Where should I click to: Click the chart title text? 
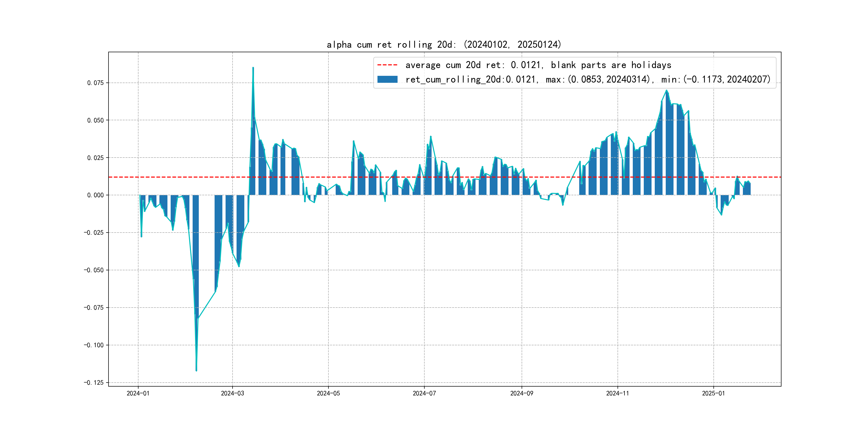tap(444, 44)
